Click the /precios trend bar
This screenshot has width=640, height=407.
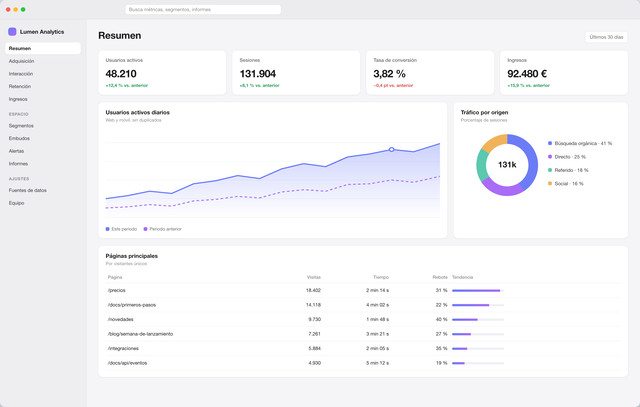coord(478,291)
